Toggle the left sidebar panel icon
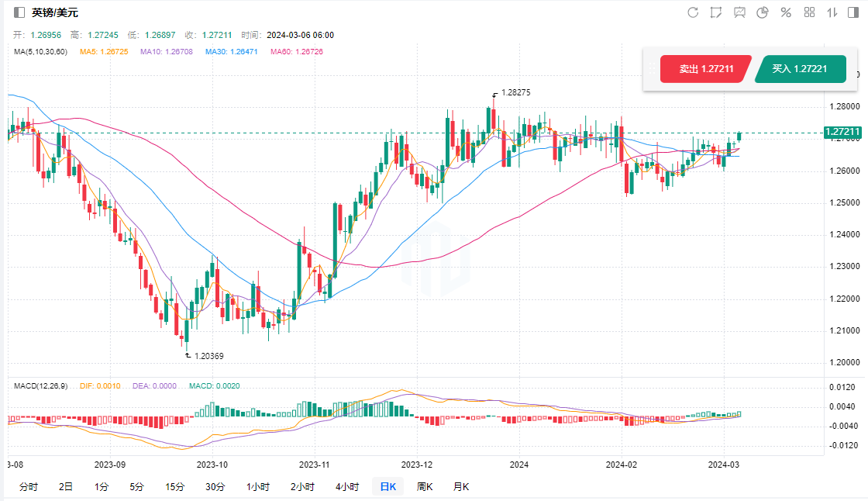The width and height of the screenshot is (868, 501). pyautogui.click(x=19, y=12)
